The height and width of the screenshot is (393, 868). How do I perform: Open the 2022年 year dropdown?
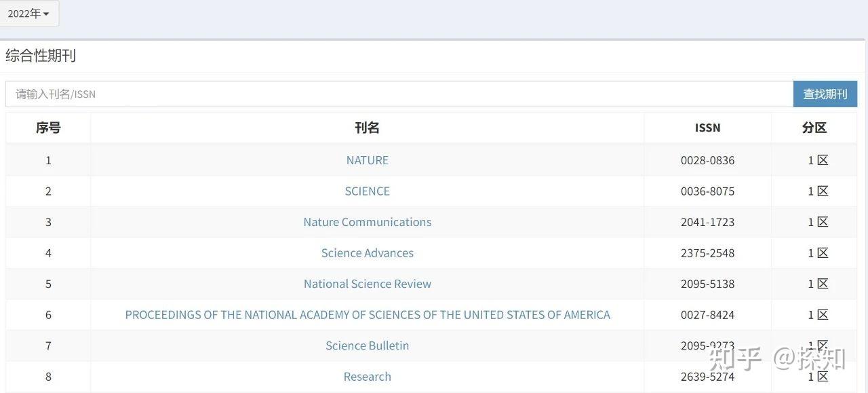pyautogui.click(x=28, y=14)
